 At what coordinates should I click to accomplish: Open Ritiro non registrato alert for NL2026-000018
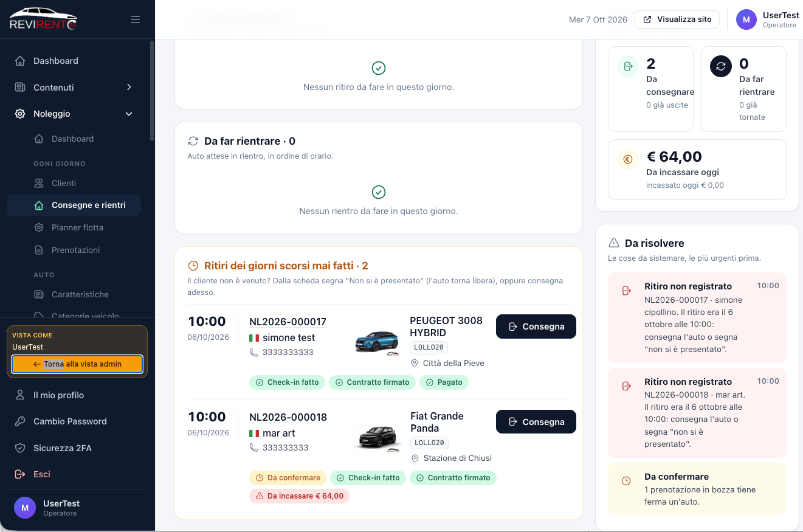pyautogui.click(x=697, y=413)
